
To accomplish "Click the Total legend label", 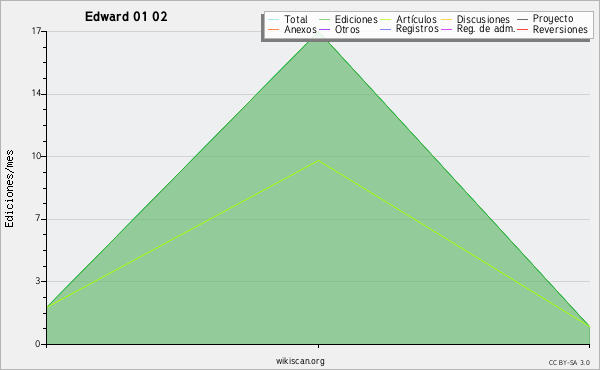I will (x=296, y=19).
